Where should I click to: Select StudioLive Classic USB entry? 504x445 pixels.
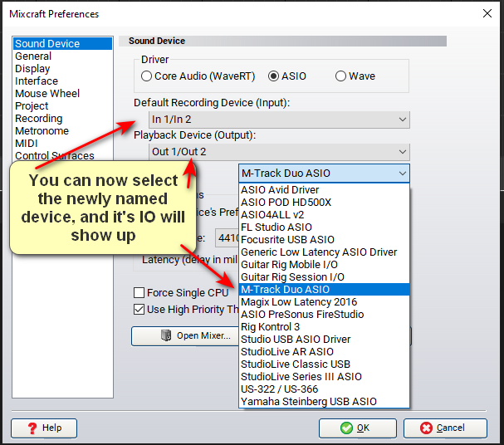(324, 364)
